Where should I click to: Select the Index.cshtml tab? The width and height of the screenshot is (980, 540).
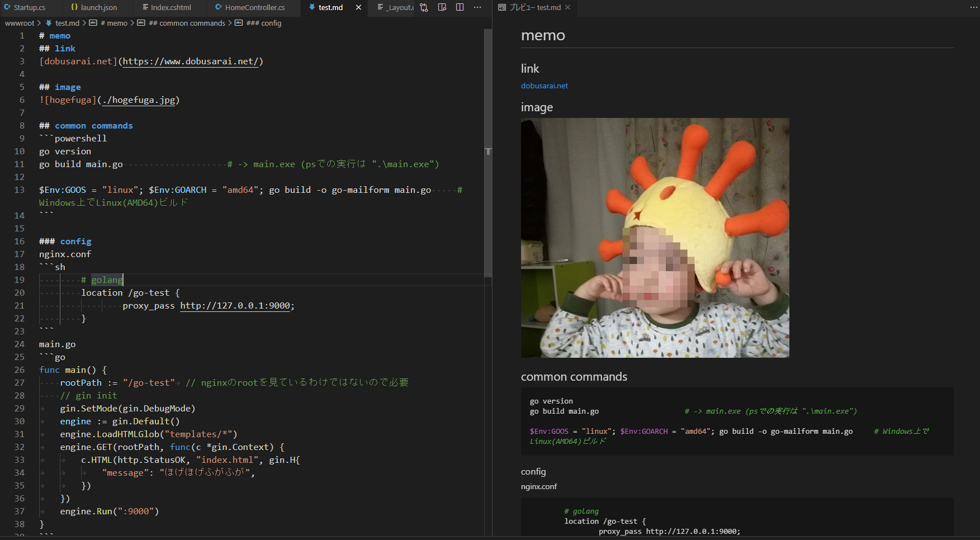tap(171, 7)
